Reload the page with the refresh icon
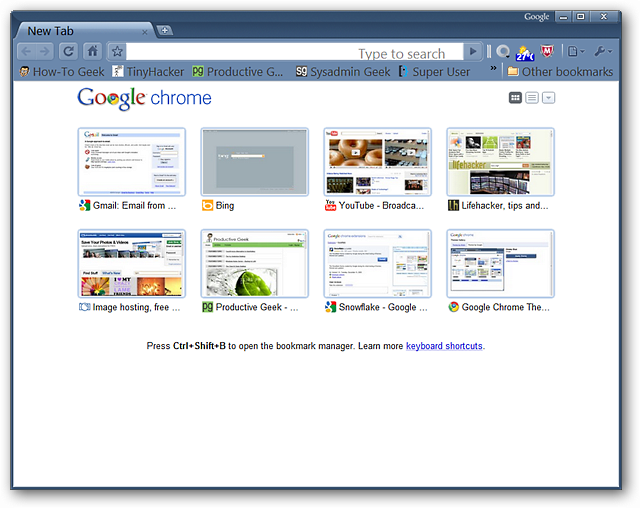Viewport: 640px width, 508px height. point(69,51)
